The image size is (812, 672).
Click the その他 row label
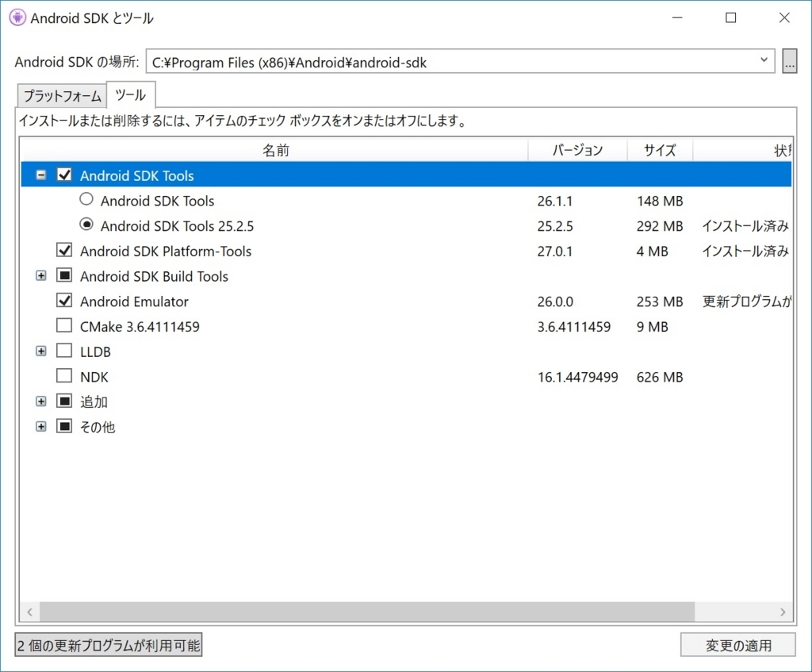pos(98,428)
